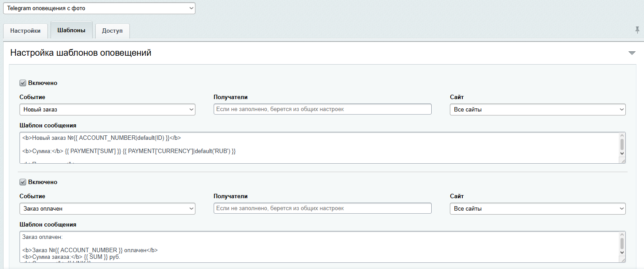Click scroll-down arrow in "Заказ оплачен" template textarea
This screenshot has width=644, height=269.
[x=622, y=252]
